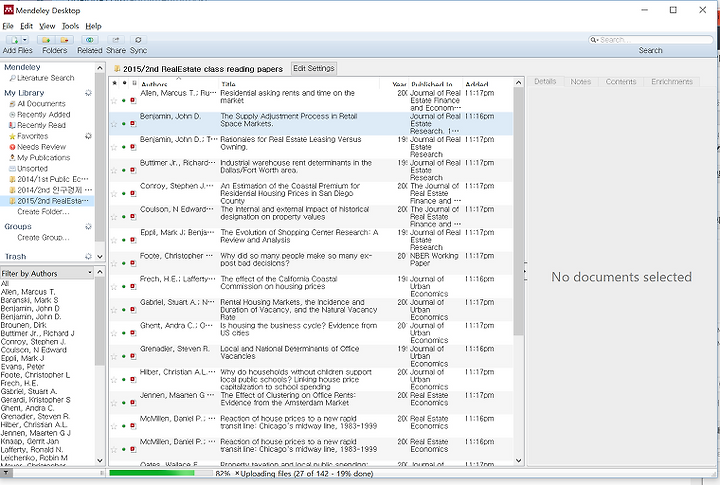Toggle read dot for Foote, Christopher row
The width and height of the screenshot is (720, 485).
[124, 264]
